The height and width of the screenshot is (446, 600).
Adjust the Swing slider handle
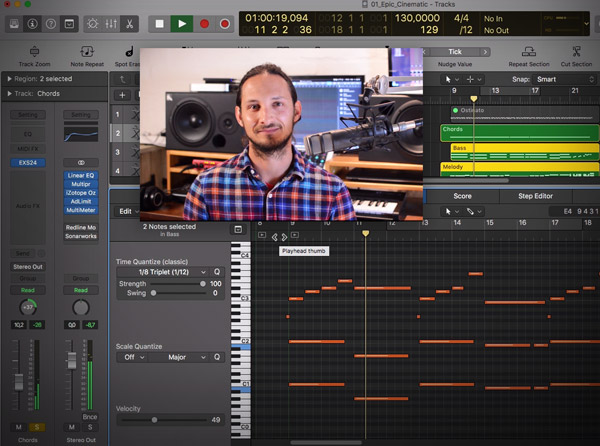[x=153, y=293]
